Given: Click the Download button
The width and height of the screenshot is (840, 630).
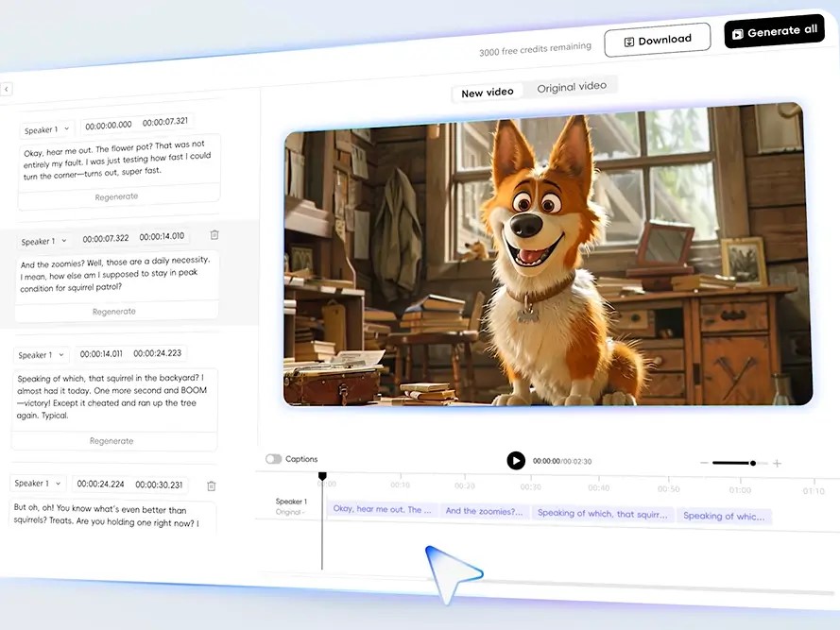Looking at the screenshot, I should pyautogui.click(x=658, y=40).
